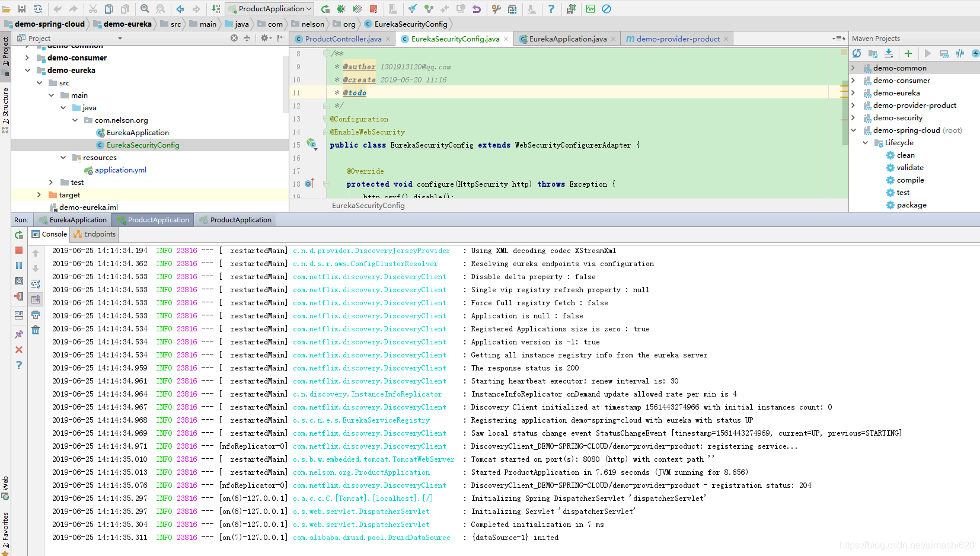Pause output in the Run panel
Viewport: 980px width, 556px height.
19,266
